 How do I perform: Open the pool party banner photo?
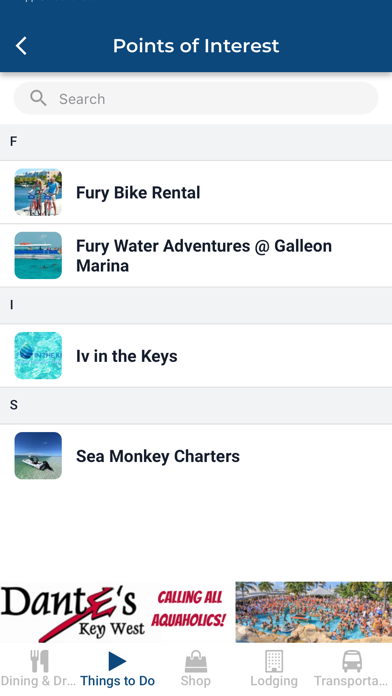(313, 612)
